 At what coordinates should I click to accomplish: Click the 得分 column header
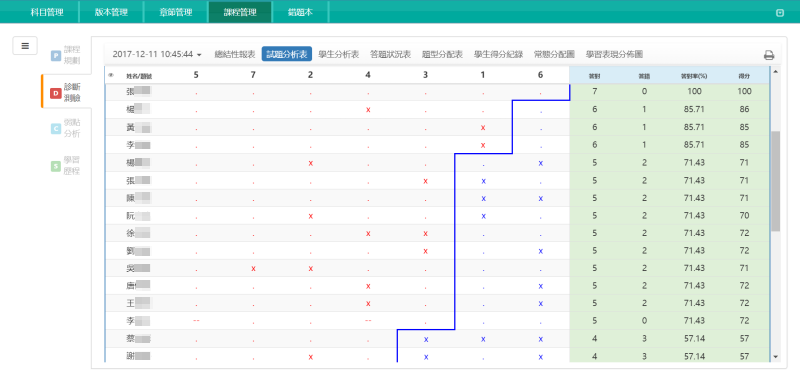pos(744,75)
